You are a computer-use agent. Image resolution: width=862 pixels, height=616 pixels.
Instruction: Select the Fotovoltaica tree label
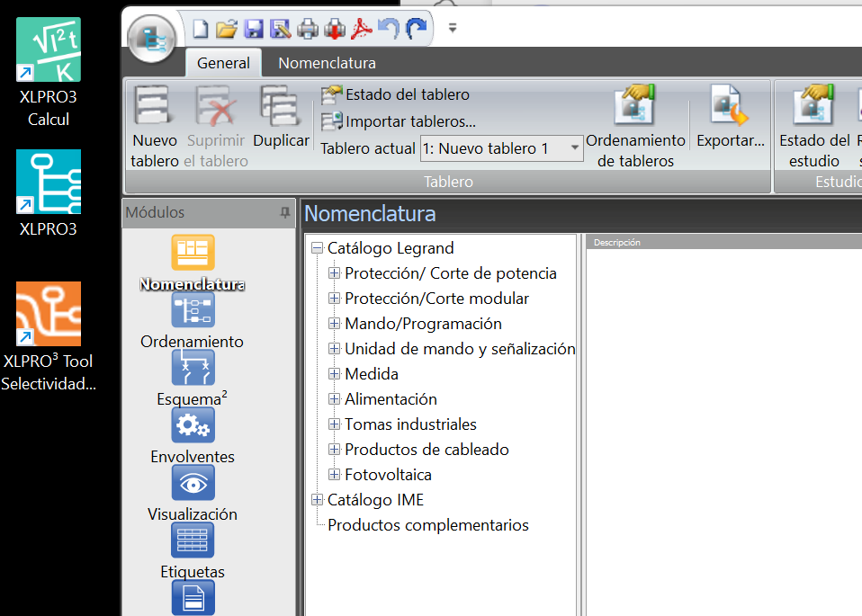coord(388,475)
